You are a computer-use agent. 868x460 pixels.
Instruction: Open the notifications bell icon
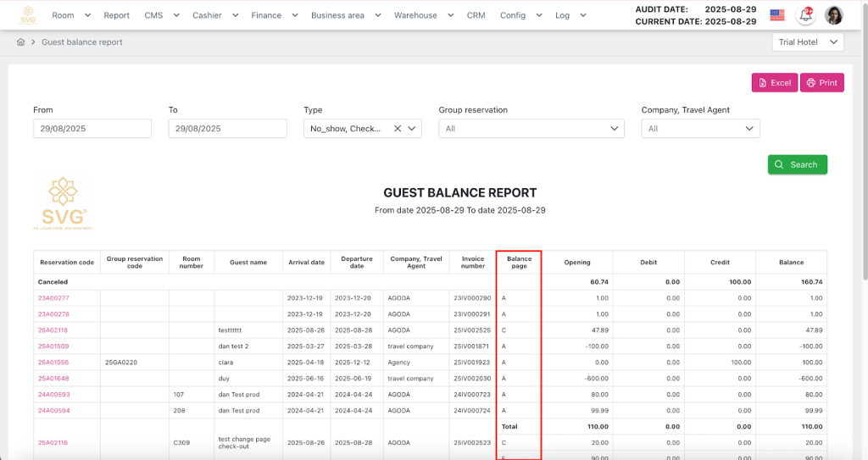point(806,15)
